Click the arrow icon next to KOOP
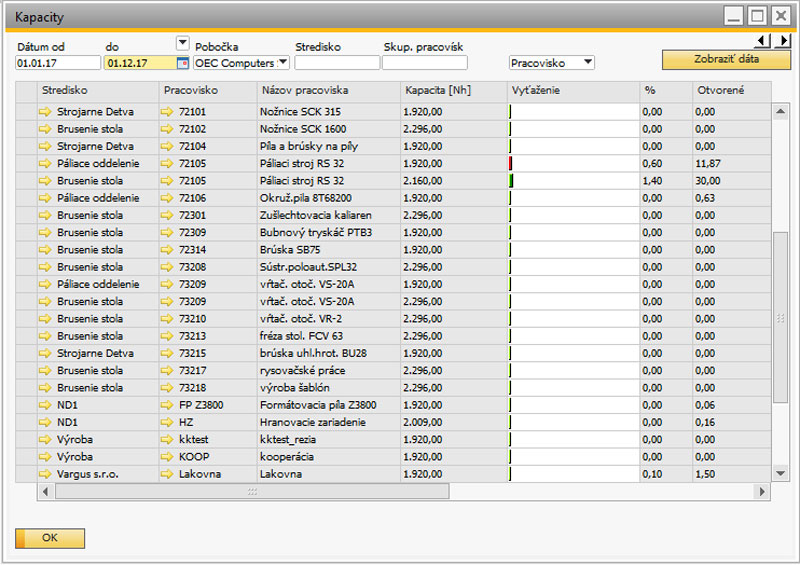This screenshot has height=565, width=800. [x=167, y=457]
